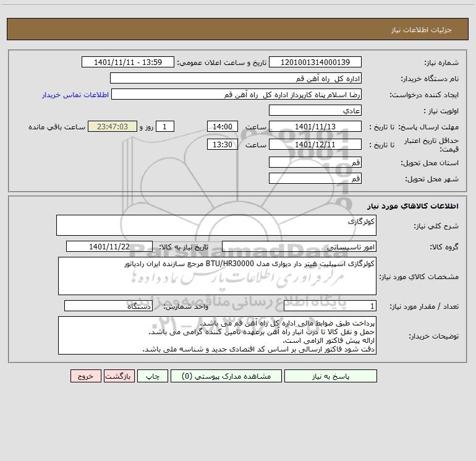
Task: Click the label گروه کالا
Action: point(444,247)
